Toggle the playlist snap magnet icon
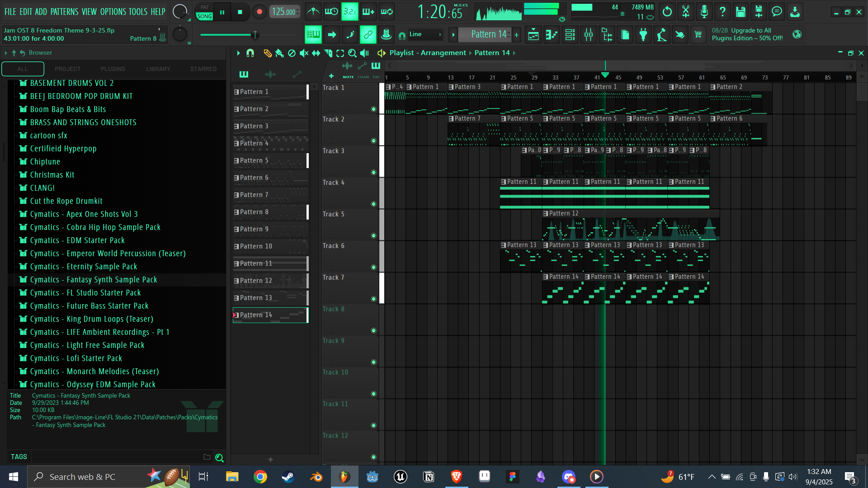This screenshot has width=868, height=488. coord(250,53)
